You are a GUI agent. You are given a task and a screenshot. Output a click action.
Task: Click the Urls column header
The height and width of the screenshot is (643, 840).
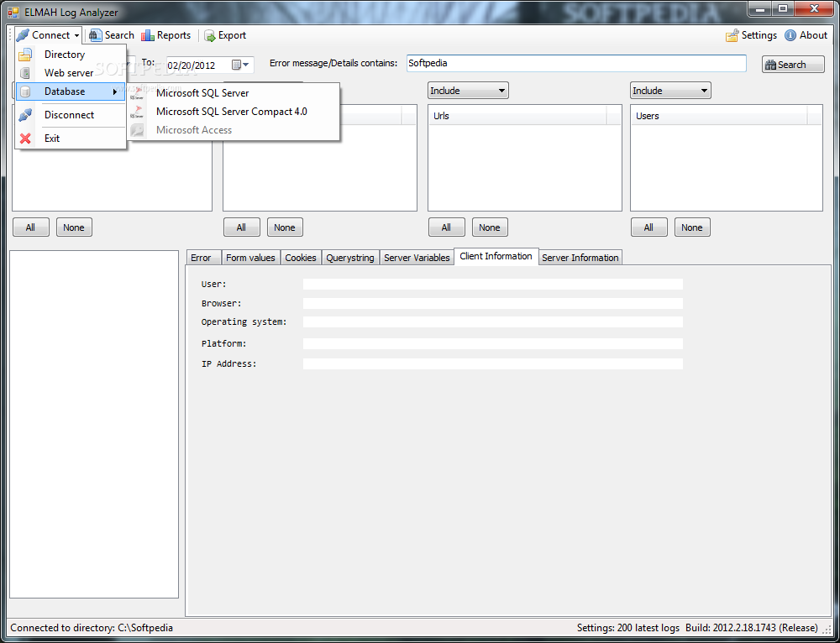(517, 116)
